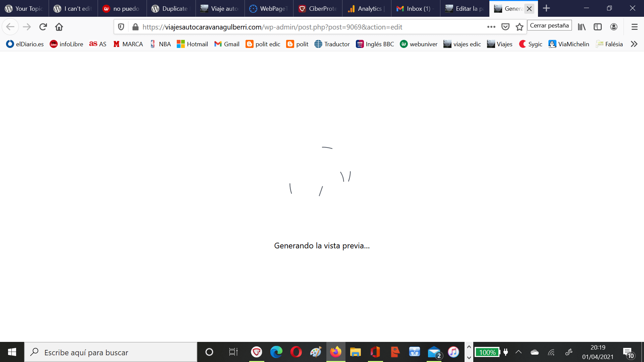Open the infoLibre bookmark
644x362 pixels.
pyautogui.click(x=66, y=44)
